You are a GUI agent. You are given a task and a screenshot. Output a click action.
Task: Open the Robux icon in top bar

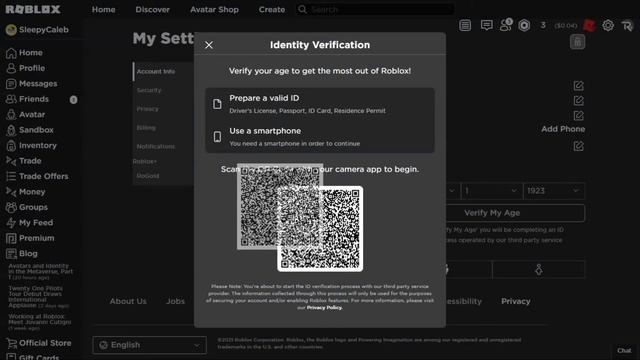[x=524, y=25]
